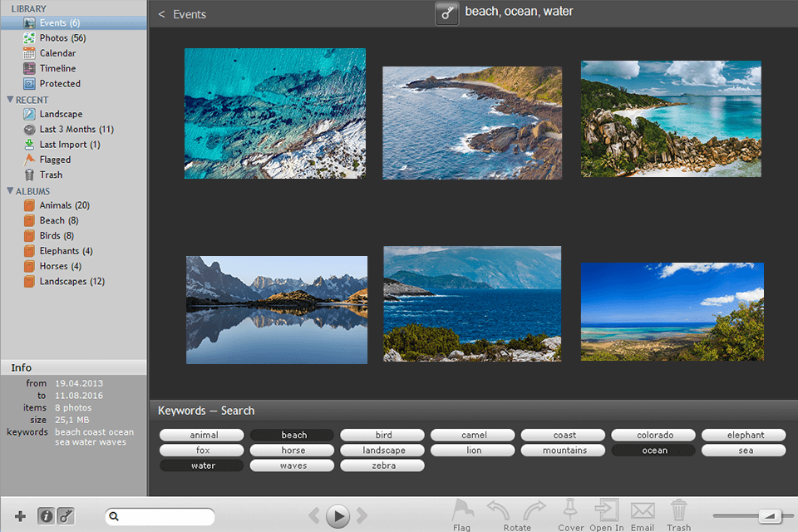Select the mountains keyword
Screen dimensions: 798x532
[x=563, y=450]
